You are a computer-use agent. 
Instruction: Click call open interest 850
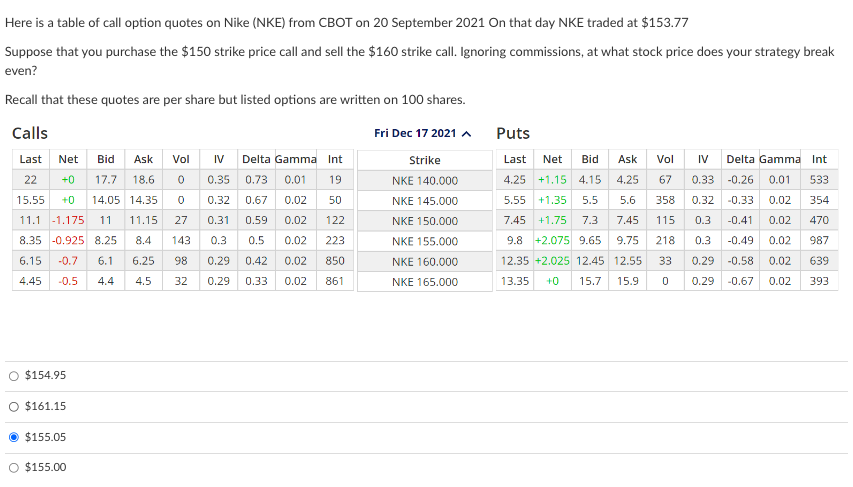335,261
